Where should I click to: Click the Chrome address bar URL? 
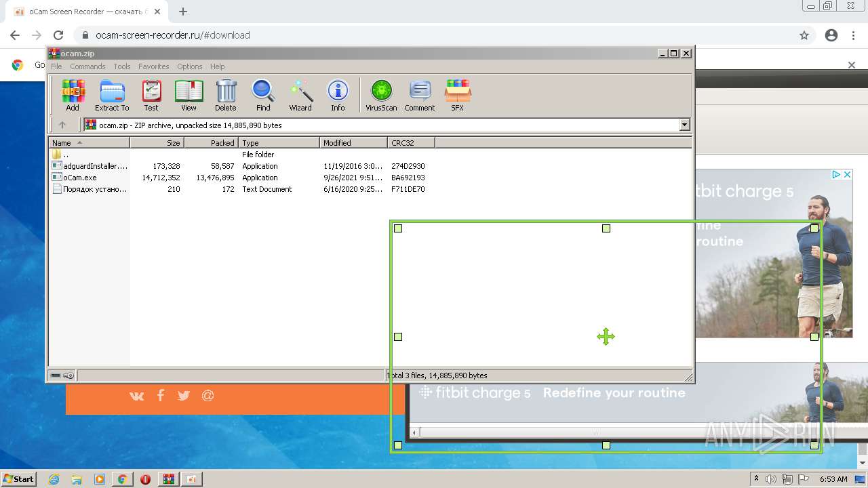coord(173,35)
